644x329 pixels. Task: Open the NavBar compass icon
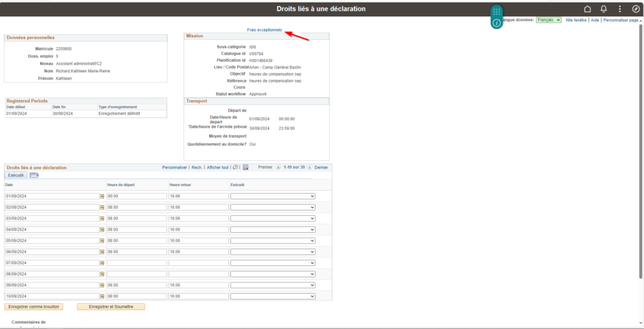635,9
